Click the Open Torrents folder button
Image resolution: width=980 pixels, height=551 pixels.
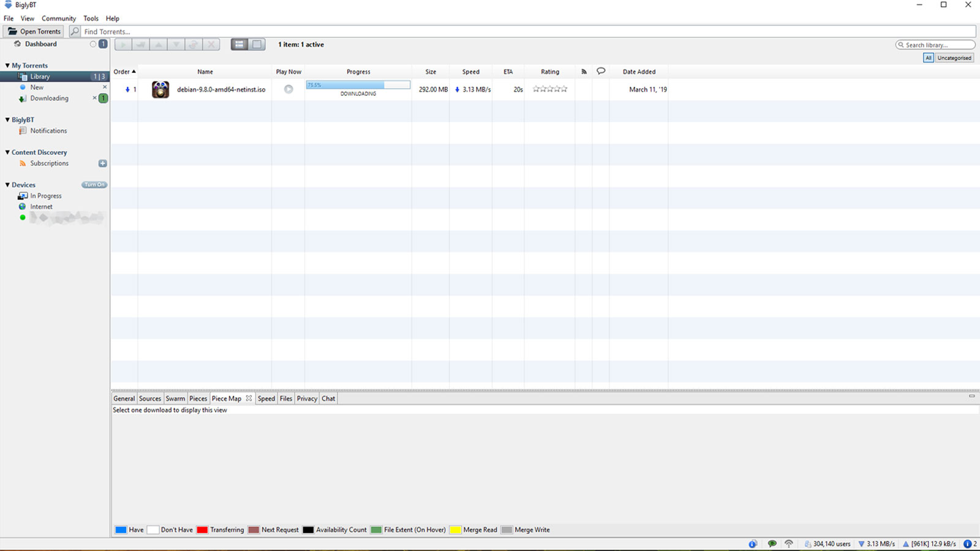click(34, 31)
